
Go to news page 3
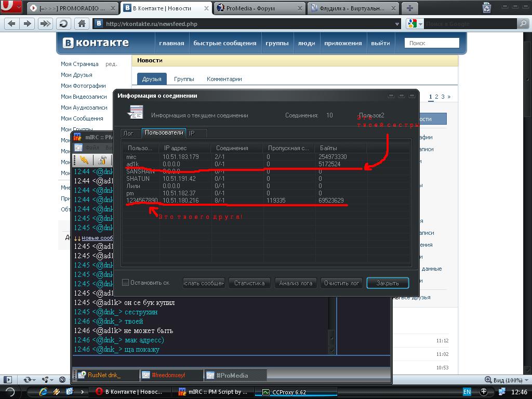443,97
